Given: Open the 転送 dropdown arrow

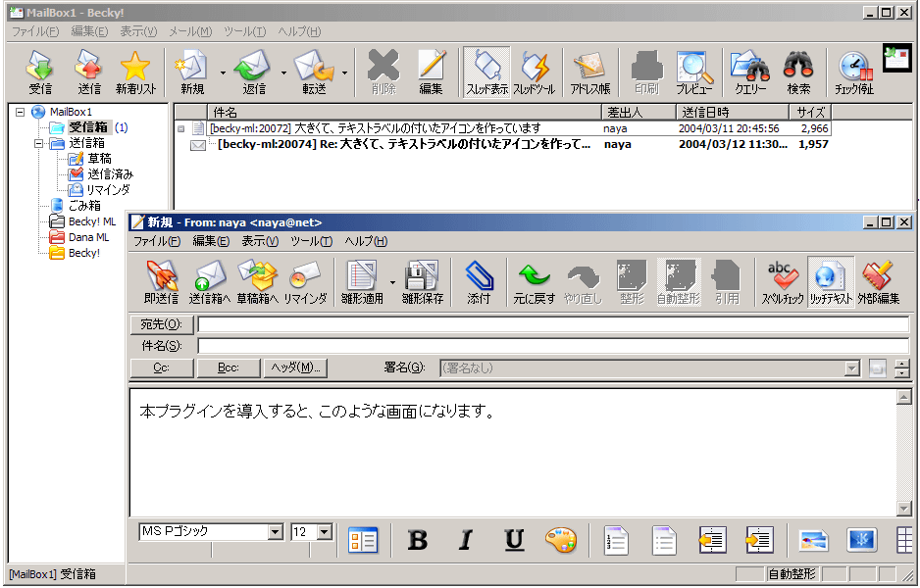Looking at the screenshot, I should 345,73.
